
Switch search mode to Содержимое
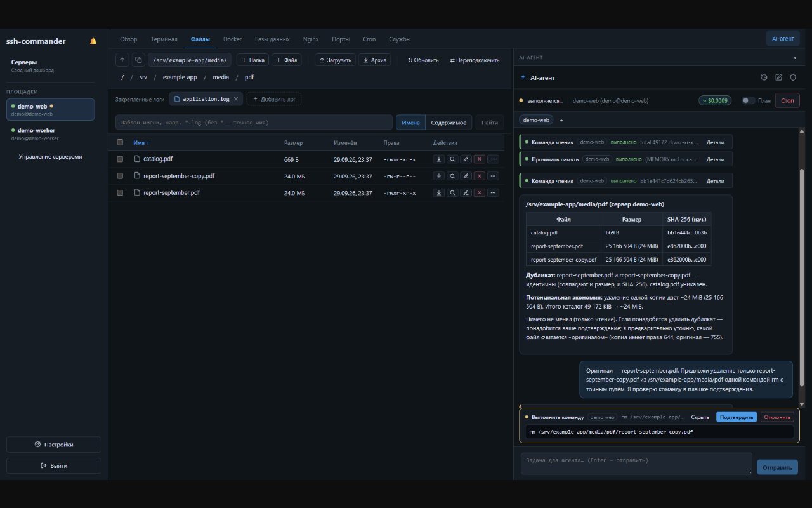click(449, 123)
